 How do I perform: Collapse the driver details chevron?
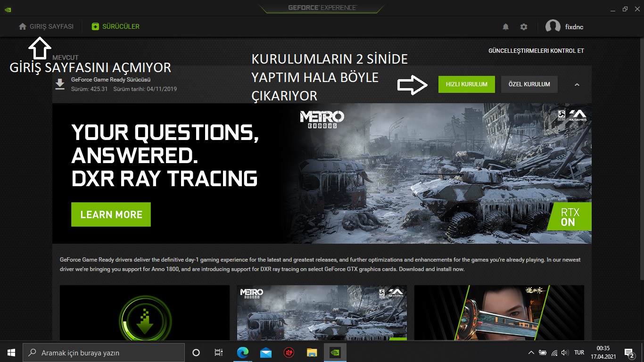(x=577, y=84)
